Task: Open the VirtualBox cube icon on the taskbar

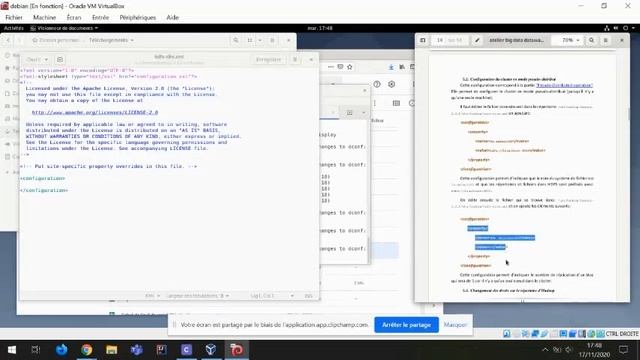Action: tap(211, 350)
